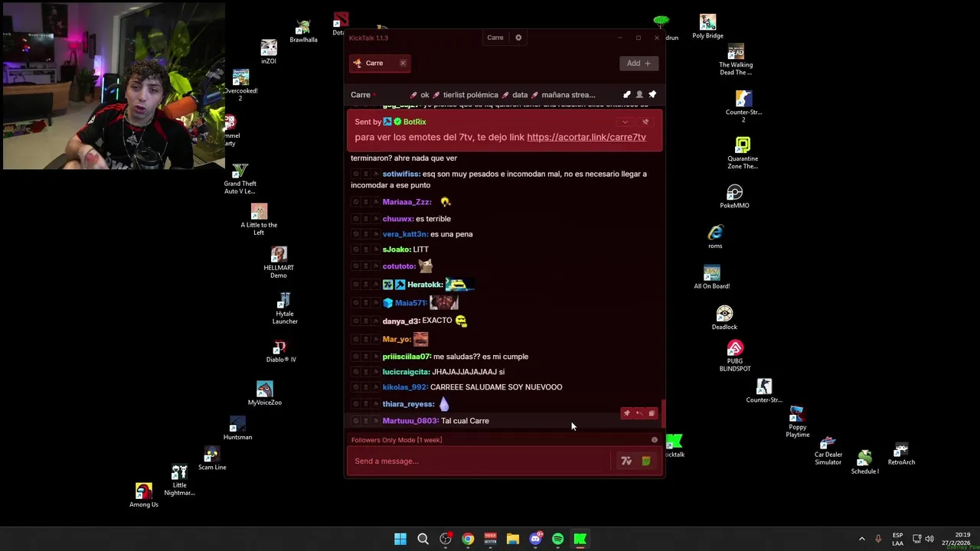The image size is (980, 551).
Task: Open the volume icon in system tray
Action: click(929, 539)
